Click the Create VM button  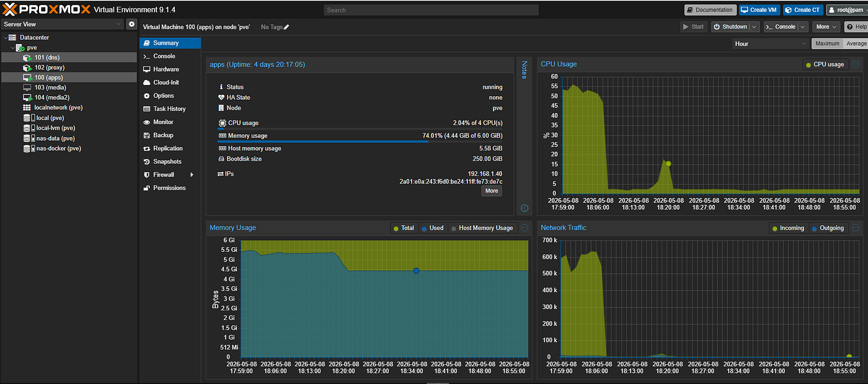[759, 10]
